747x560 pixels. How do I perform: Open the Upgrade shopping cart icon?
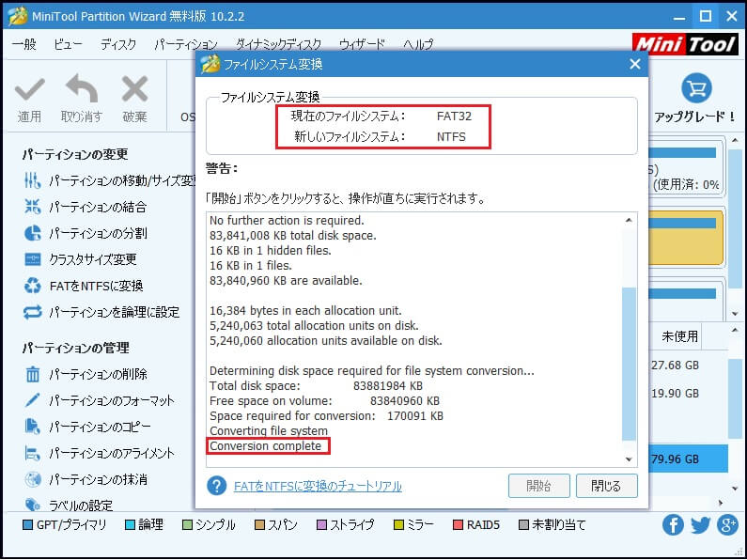[x=696, y=88]
